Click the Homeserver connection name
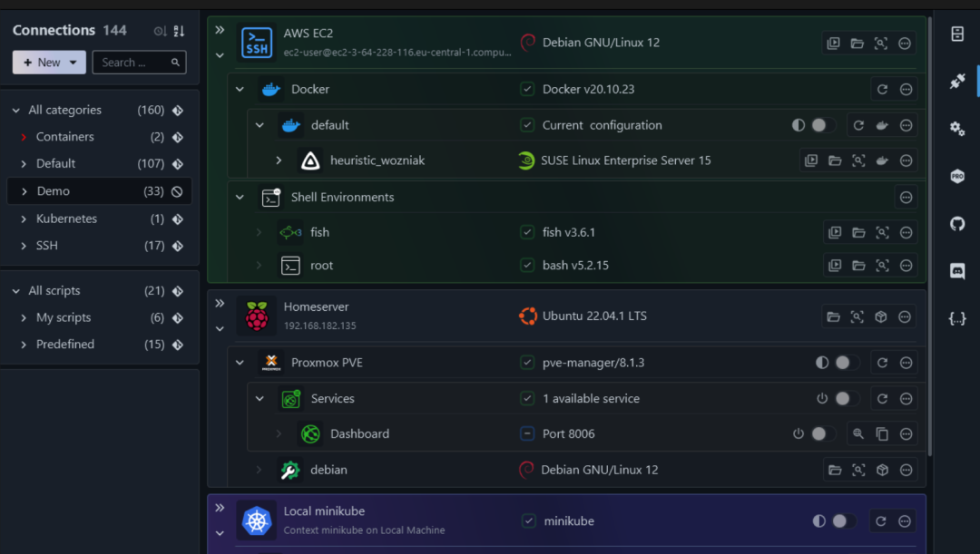The image size is (980, 554). click(x=316, y=307)
